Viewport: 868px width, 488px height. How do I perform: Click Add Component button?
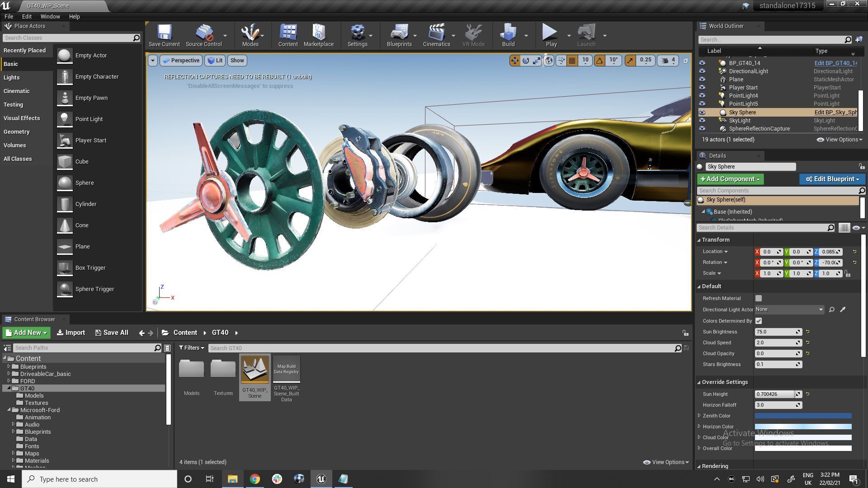[x=730, y=179]
